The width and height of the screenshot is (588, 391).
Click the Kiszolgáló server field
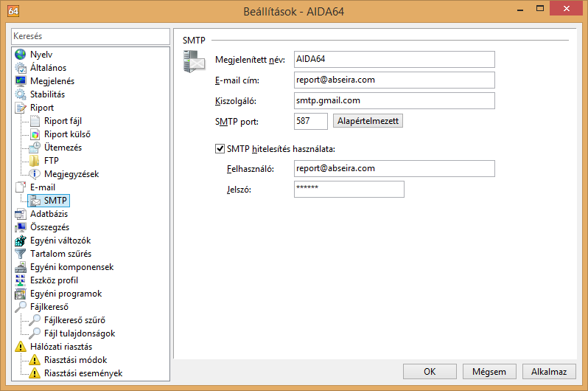click(394, 100)
